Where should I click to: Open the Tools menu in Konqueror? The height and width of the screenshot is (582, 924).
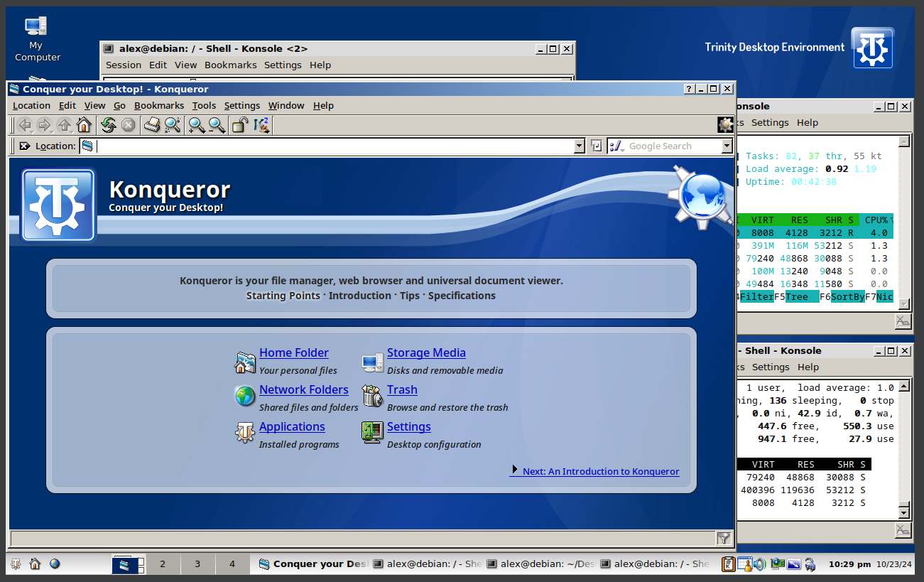point(204,105)
